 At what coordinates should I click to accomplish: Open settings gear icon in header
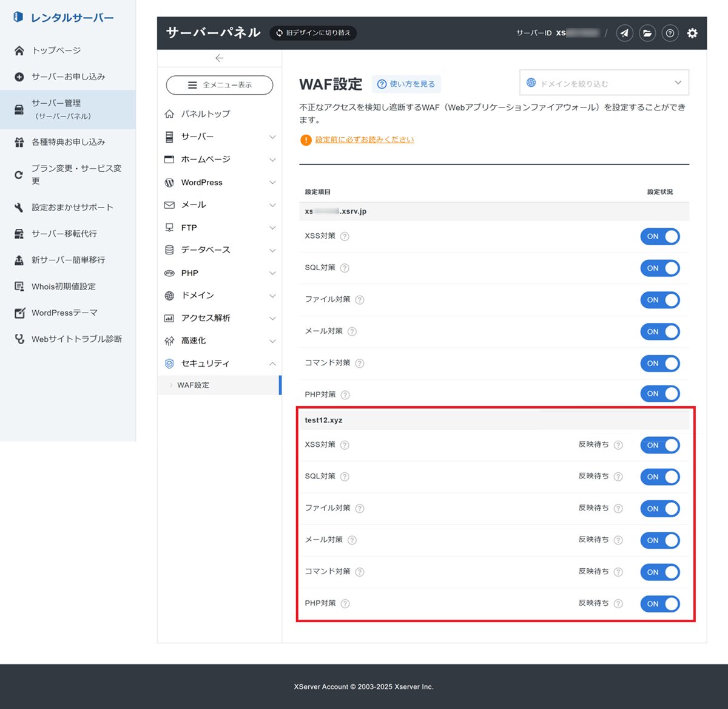692,33
